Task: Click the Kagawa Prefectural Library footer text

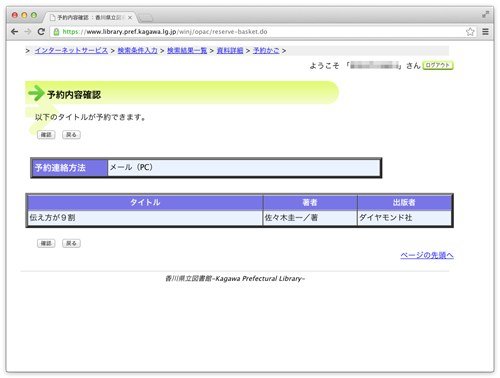Action: pos(235,279)
